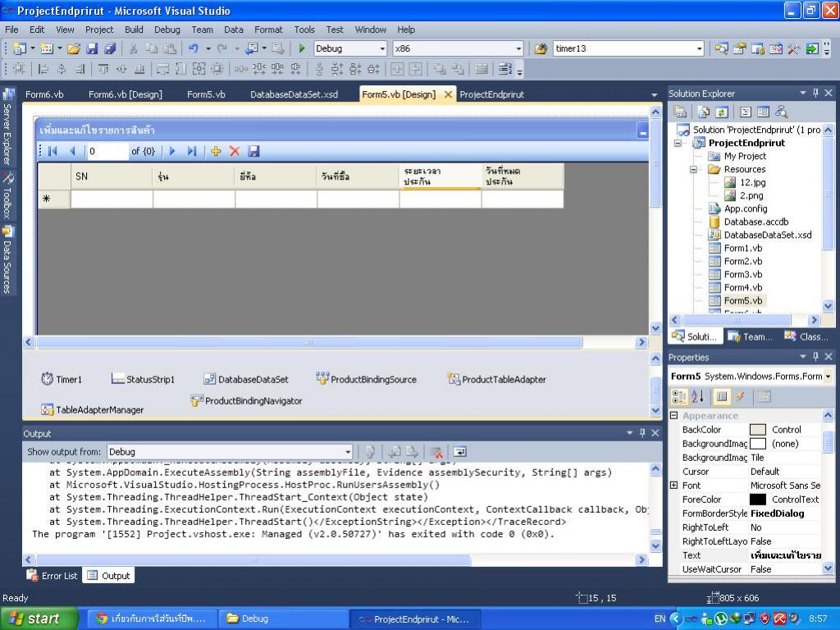Toggle Alphabetical sort in Properties window
Screen dimensions: 840x630
click(697, 397)
